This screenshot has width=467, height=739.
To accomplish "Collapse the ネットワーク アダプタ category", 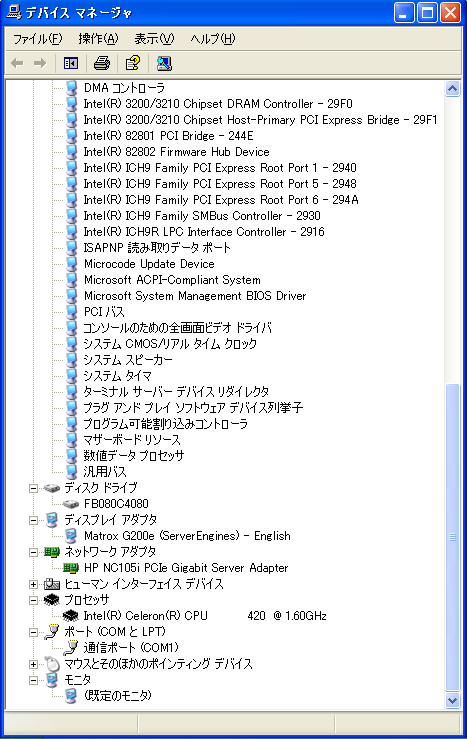I will pyautogui.click(x=33, y=552).
